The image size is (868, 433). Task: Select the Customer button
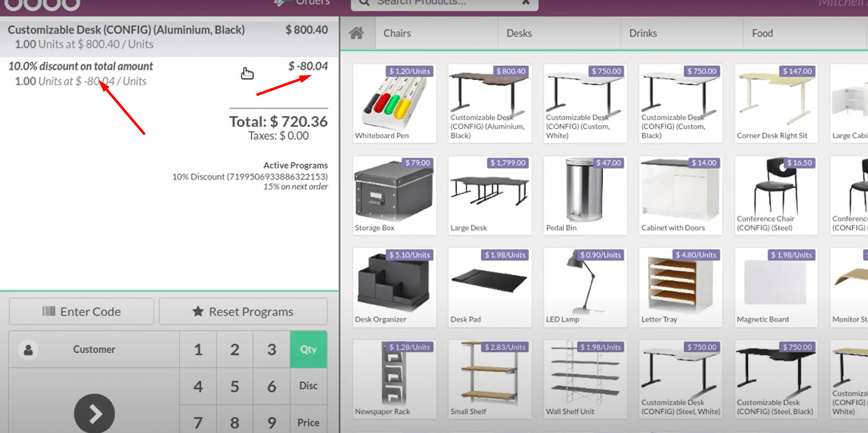[94, 350]
